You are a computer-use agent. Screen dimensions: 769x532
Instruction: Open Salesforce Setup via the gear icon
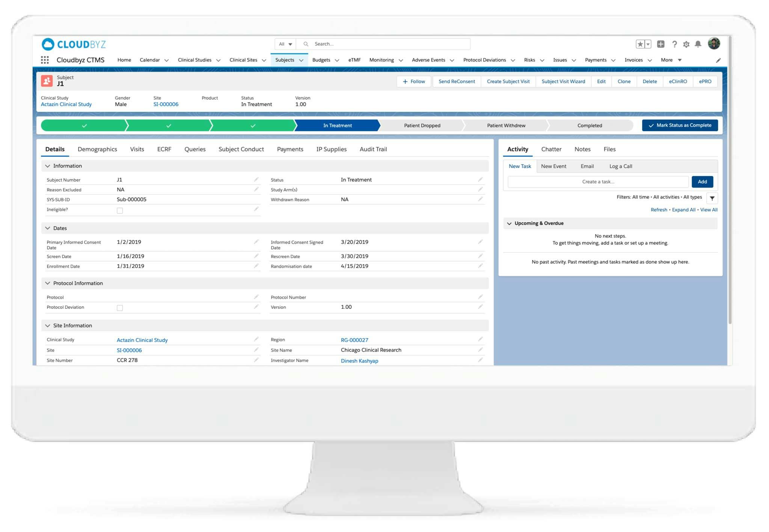[686, 44]
